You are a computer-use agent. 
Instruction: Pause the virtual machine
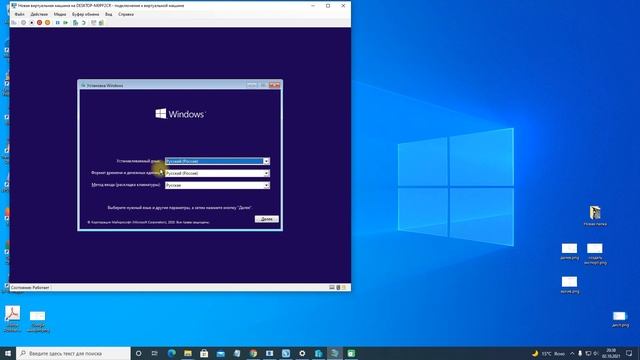pos(58,23)
